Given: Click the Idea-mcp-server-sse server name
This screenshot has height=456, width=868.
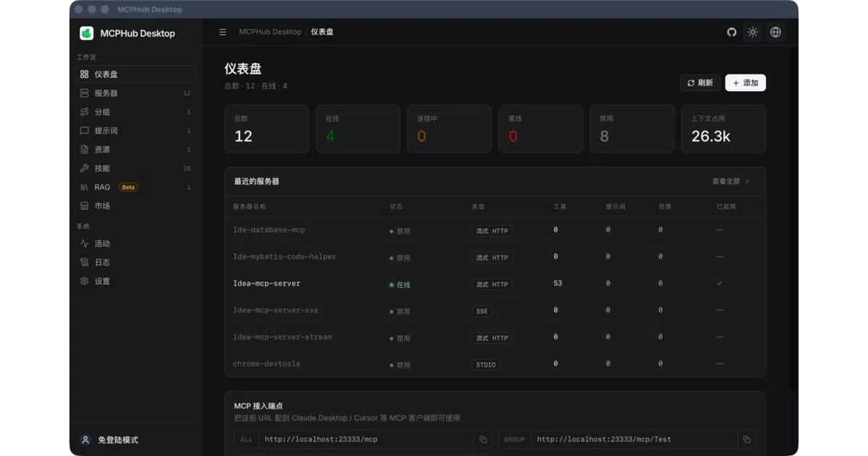Looking at the screenshot, I should coord(276,311).
